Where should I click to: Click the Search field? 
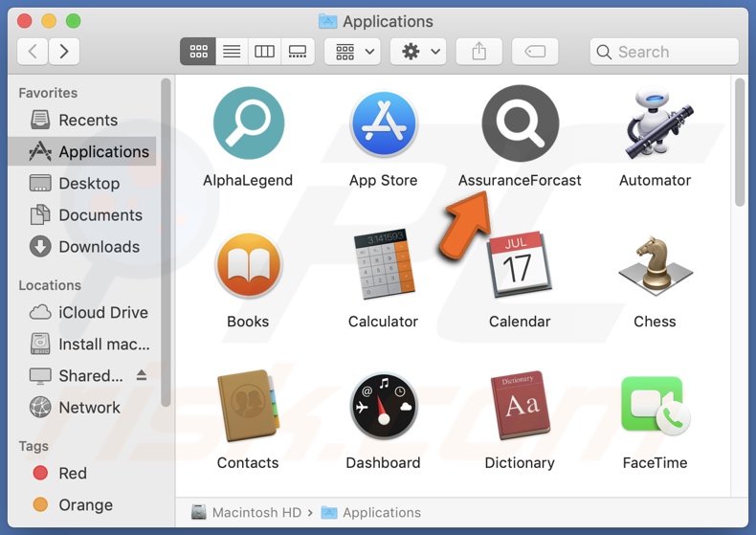pos(664,52)
